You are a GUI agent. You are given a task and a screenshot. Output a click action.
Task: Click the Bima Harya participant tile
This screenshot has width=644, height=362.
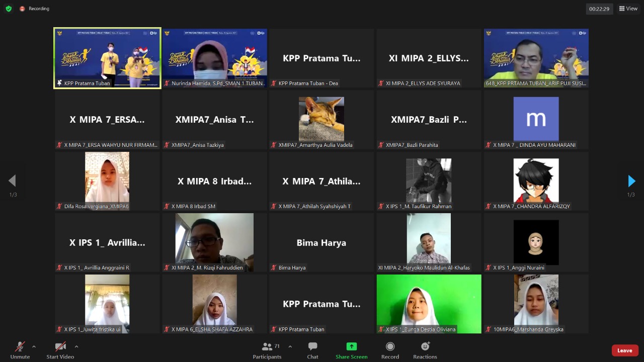pyautogui.click(x=321, y=242)
